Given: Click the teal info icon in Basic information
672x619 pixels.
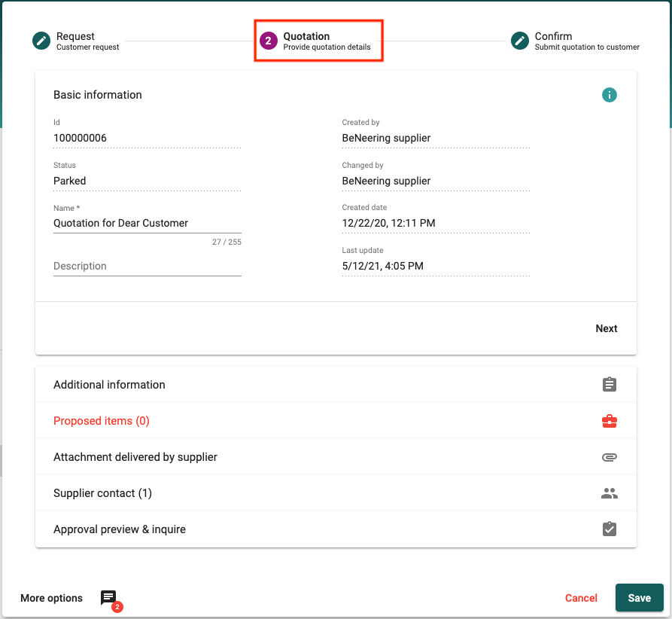Looking at the screenshot, I should [609, 95].
